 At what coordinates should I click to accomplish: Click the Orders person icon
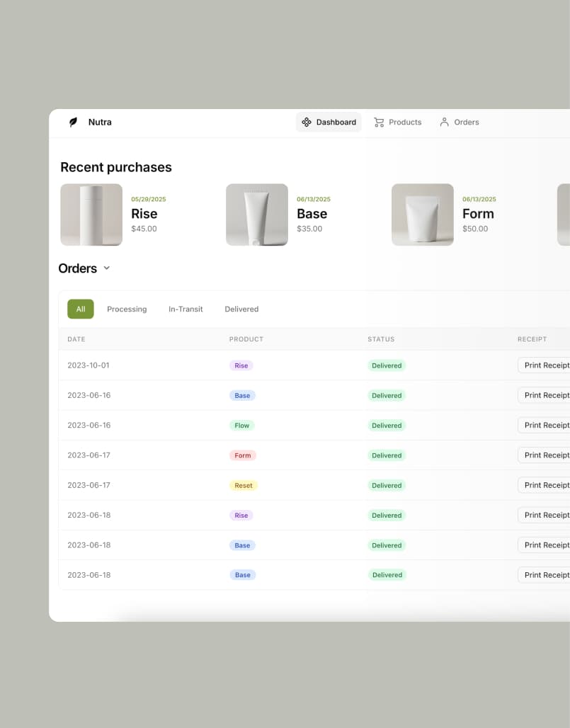point(444,122)
